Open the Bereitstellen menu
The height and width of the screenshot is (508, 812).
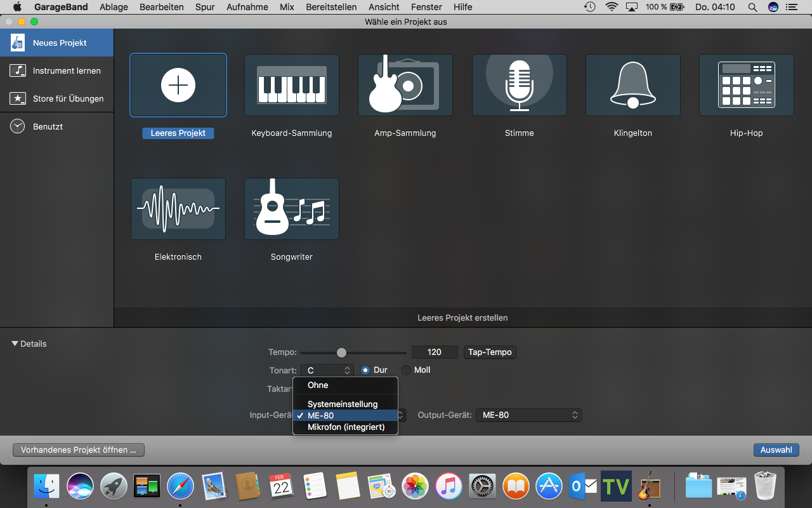(331, 7)
